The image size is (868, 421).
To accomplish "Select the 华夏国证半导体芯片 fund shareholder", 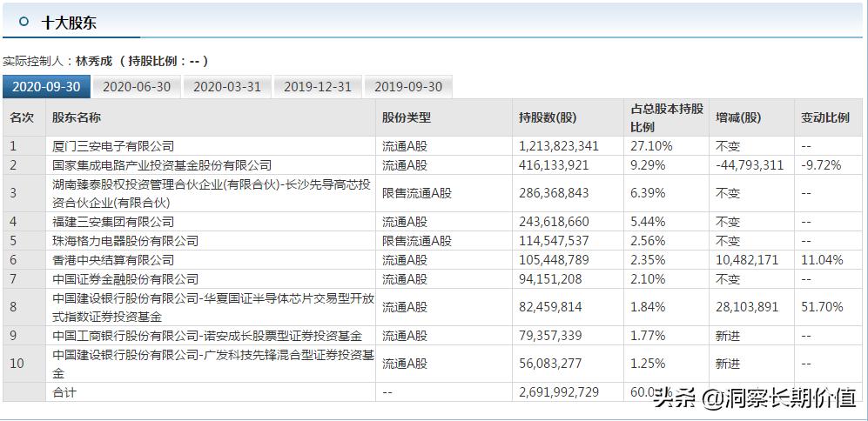I will (213, 307).
